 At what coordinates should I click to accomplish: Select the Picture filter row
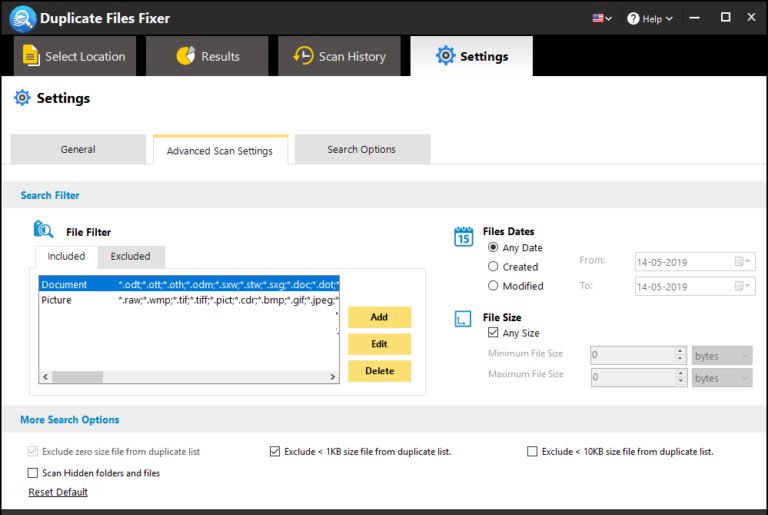189,300
